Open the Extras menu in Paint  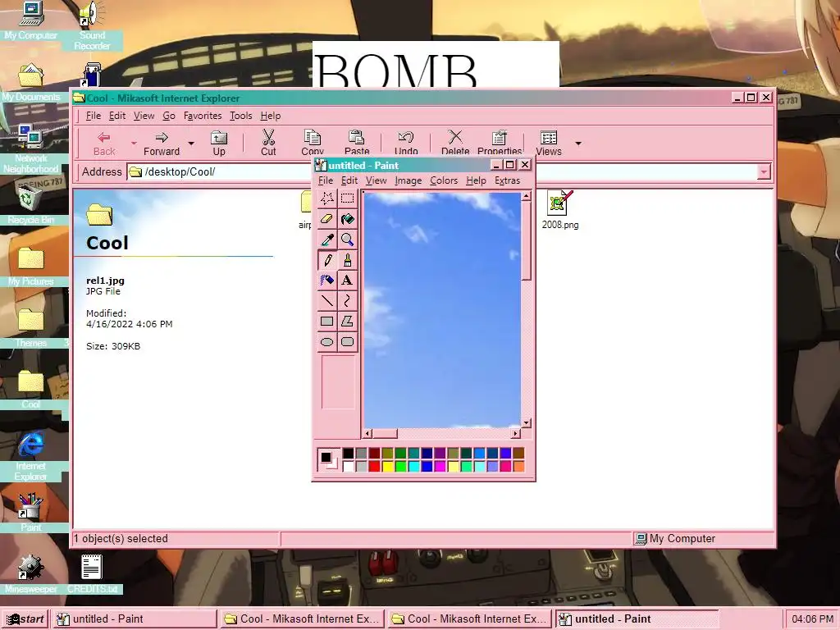click(507, 180)
